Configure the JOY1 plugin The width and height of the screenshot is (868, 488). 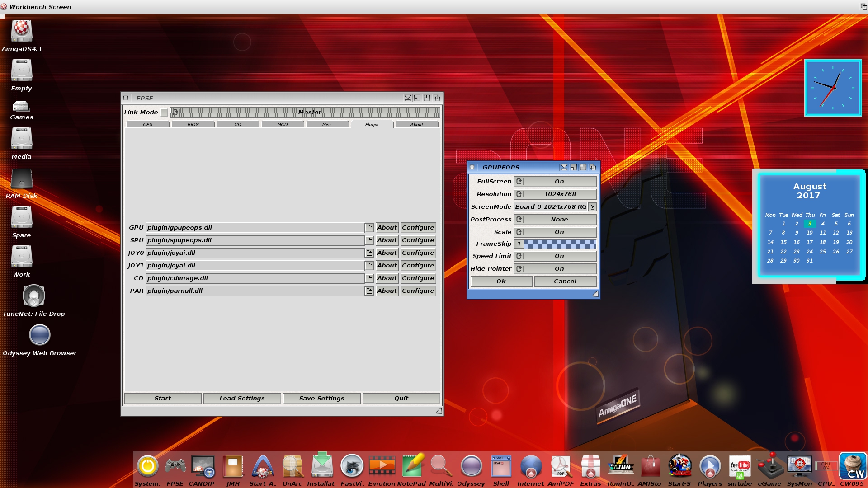pyautogui.click(x=418, y=266)
